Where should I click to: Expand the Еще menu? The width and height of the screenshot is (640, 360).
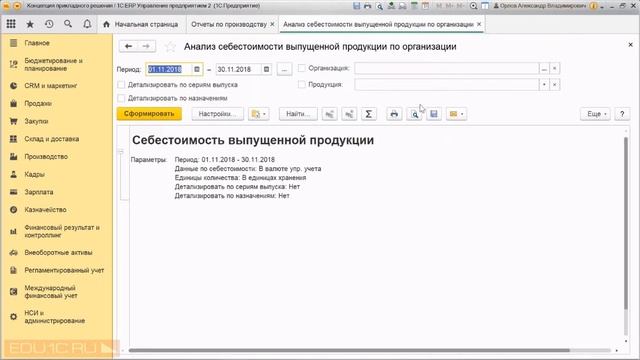(596, 114)
